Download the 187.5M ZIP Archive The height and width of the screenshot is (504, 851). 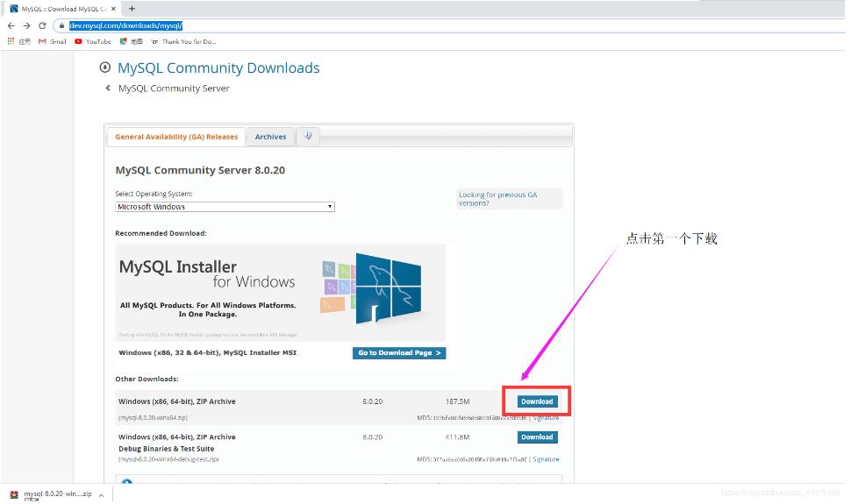[537, 401]
